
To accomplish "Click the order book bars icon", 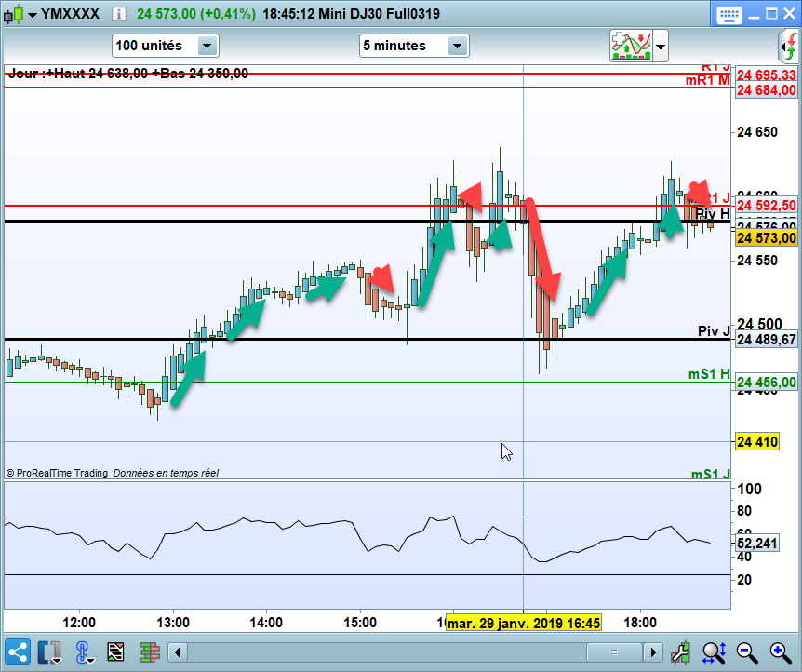I will tap(150, 652).
